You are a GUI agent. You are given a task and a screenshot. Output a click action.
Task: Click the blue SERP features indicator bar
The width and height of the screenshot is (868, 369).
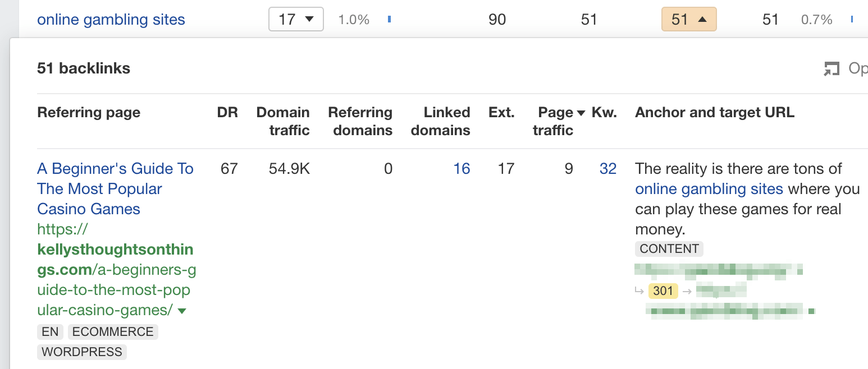click(x=389, y=19)
